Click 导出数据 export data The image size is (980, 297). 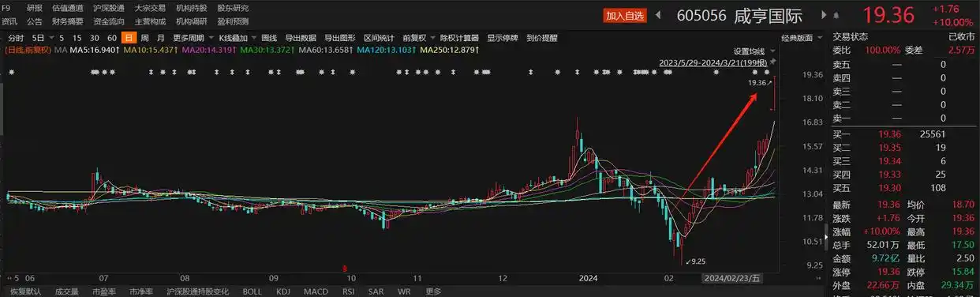click(301, 37)
